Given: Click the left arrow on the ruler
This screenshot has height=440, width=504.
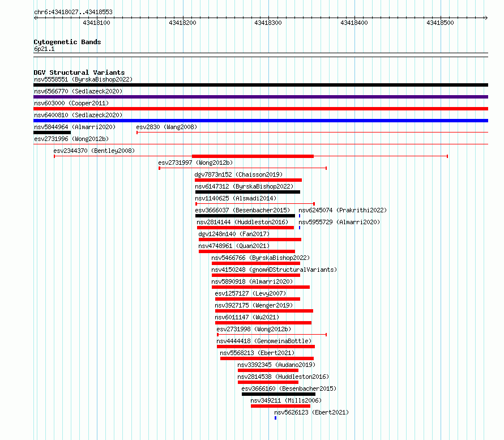Looking at the screenshot, I should click(x=35, y=18).
